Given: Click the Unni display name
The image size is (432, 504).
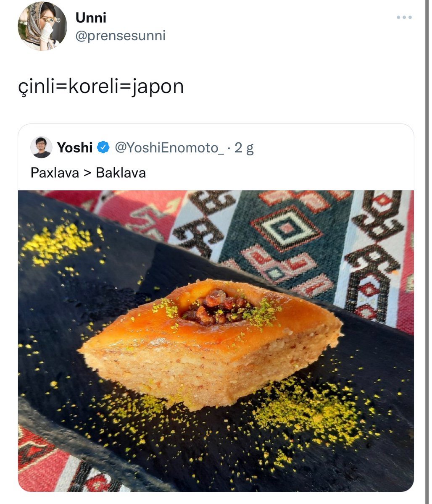Looking at the screenshot, I should [x=91, y=18].
